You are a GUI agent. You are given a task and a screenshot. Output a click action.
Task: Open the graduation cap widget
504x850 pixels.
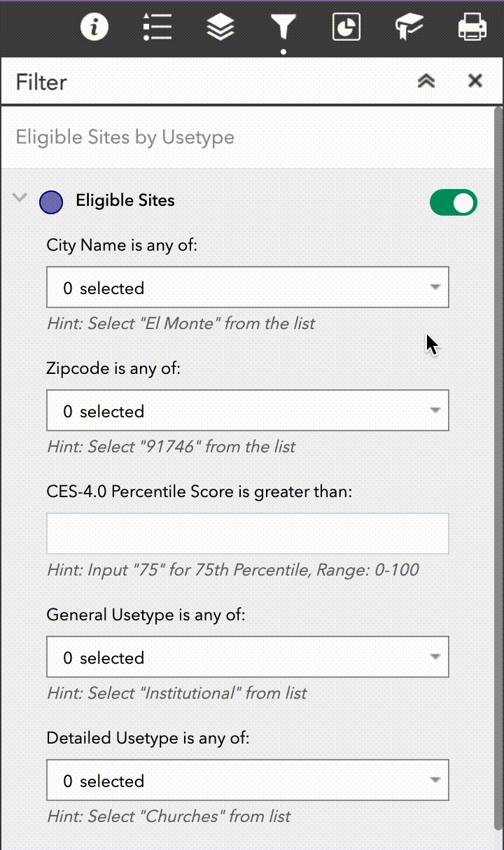pos(409,28)
